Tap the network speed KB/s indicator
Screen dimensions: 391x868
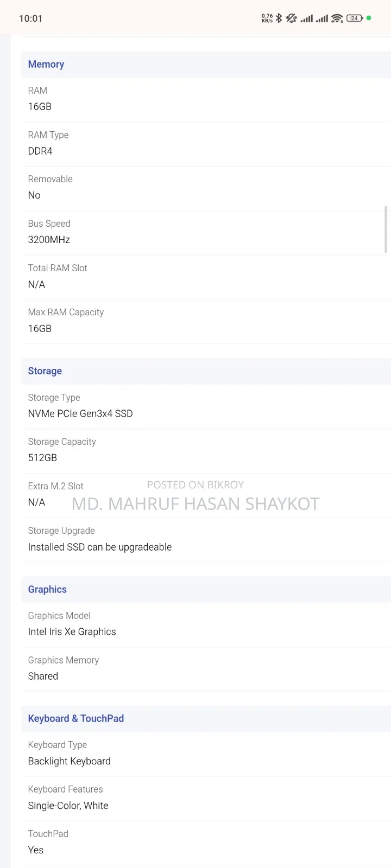coord(267,18)
